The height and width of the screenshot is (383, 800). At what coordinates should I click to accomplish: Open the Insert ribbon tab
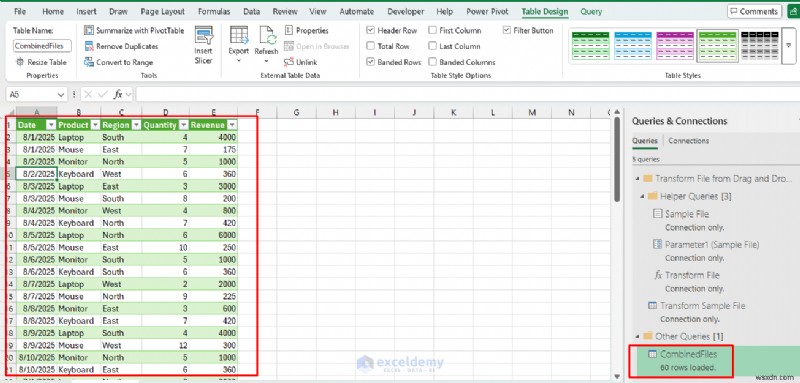click(86, 12)
